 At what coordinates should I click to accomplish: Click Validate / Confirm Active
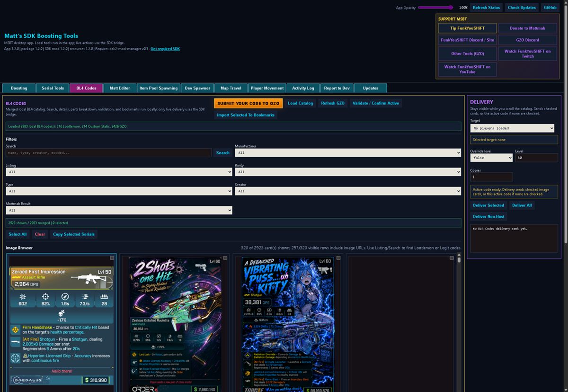point(376,103)
